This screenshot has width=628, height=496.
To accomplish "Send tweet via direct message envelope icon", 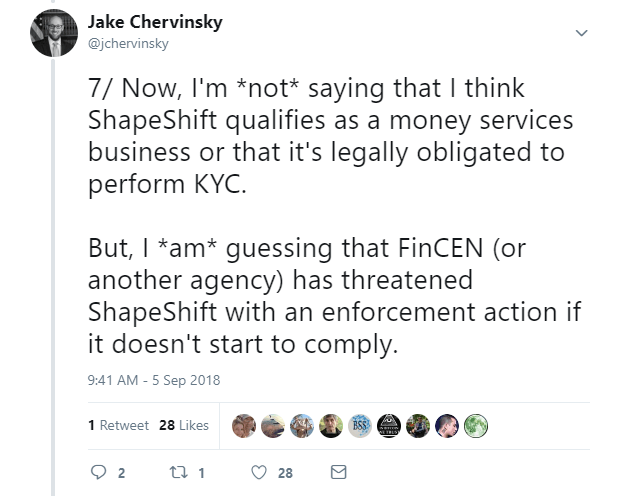I will coord(338,472).
